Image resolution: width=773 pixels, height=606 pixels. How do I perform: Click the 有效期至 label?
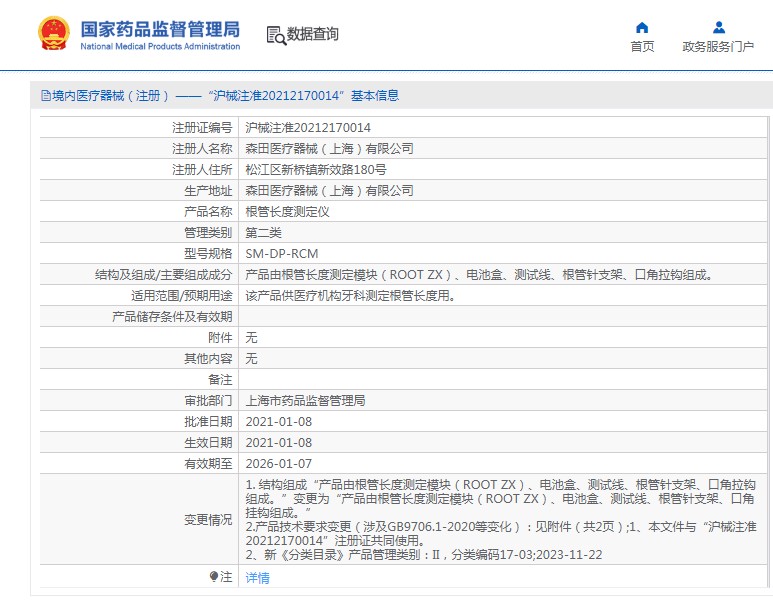[x=208, y=463]
